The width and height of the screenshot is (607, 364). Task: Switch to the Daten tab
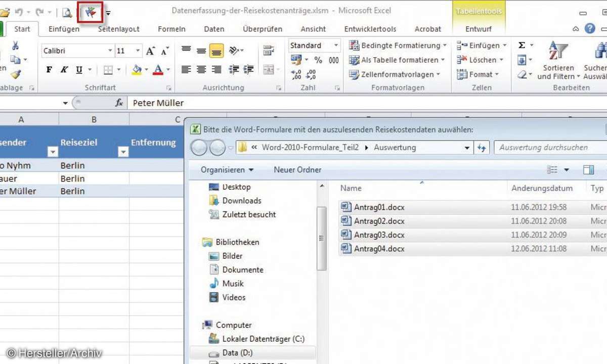214,29
